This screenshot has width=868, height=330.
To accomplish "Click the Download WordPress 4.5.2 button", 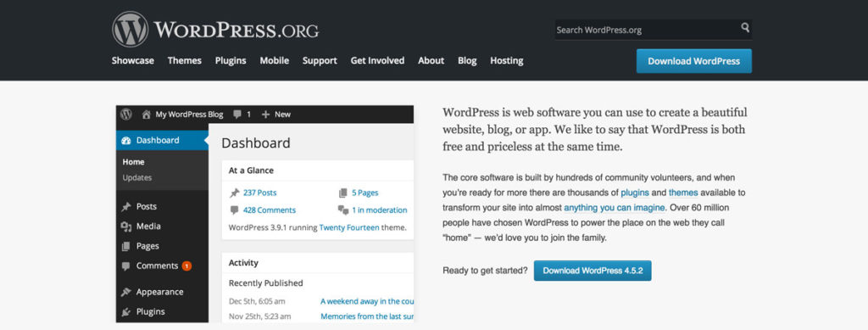I will [593, 271].
